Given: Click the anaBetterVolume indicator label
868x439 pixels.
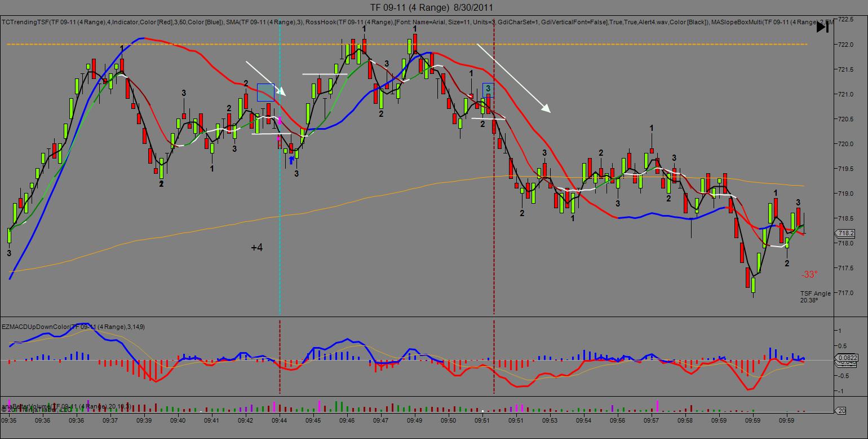Looking at the screenshot, I should tap(67, 406).
